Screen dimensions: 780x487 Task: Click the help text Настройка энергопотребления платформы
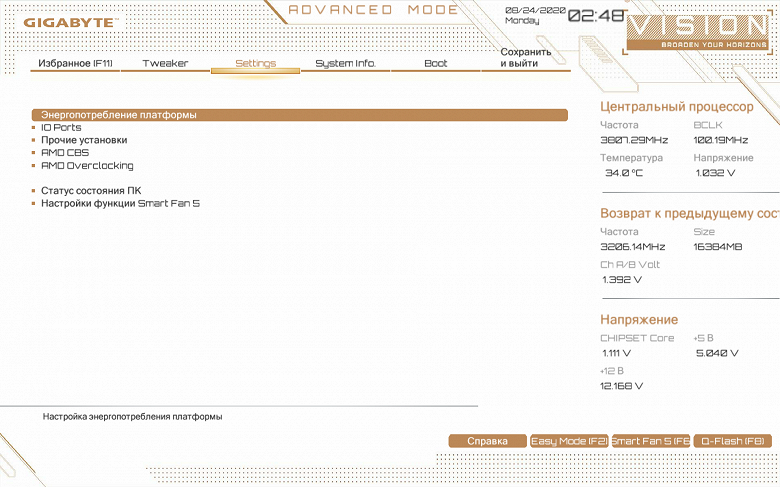(132, 417)
